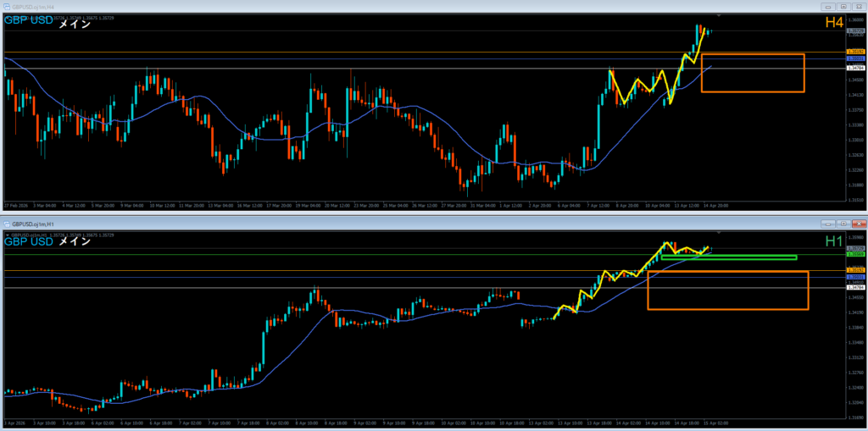This screenshot has height=431, width=868.
Task: Click the 27 Feb 2026 date on the H4 time axis
Action: 14,205
